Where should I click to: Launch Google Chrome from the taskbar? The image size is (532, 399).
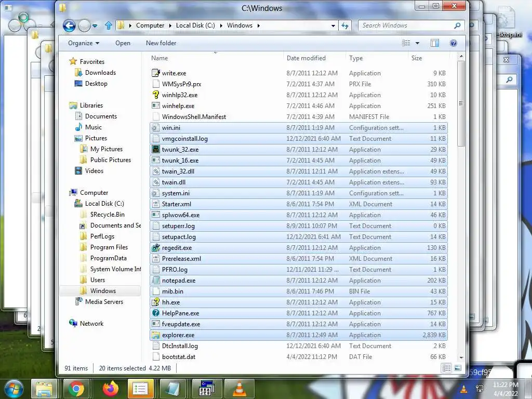tap(76, 389)
